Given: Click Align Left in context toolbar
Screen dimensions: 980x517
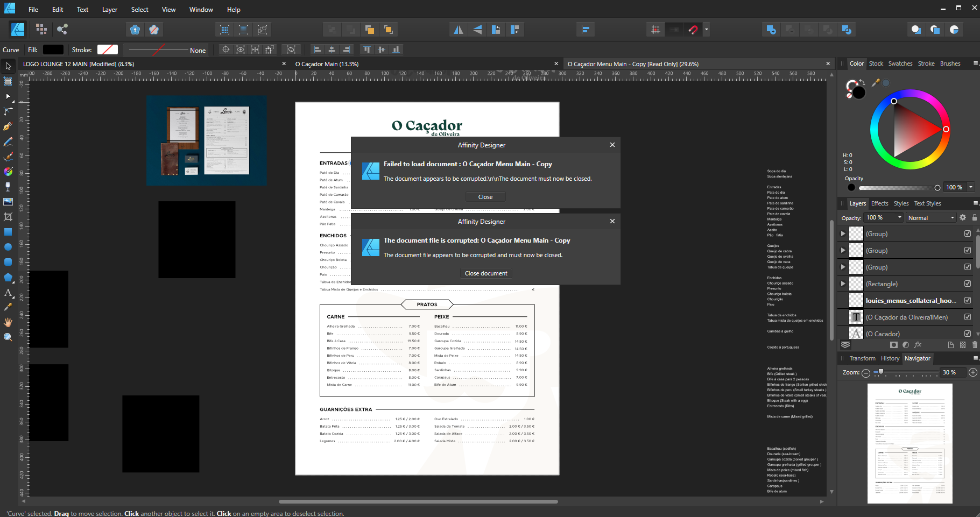Looking at the screenshot, I should (318, 49).
